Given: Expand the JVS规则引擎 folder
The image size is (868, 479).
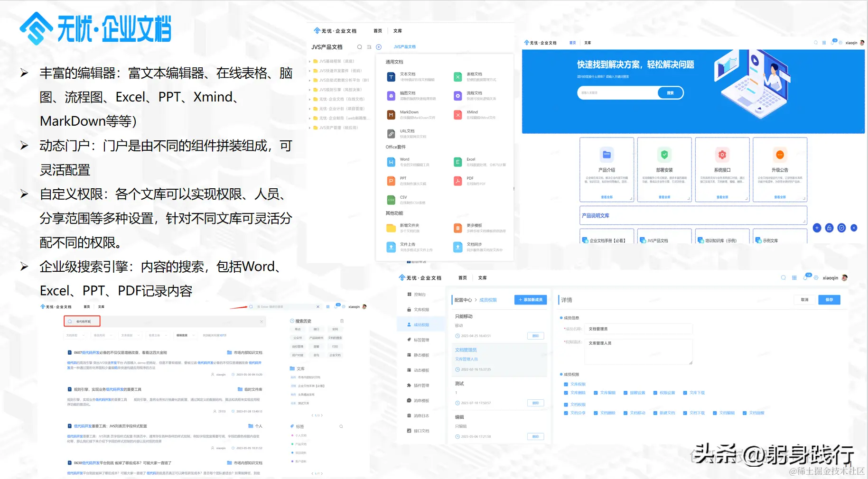Looking at the screenshot, I should pyautogui.click(x=310, y=90).
